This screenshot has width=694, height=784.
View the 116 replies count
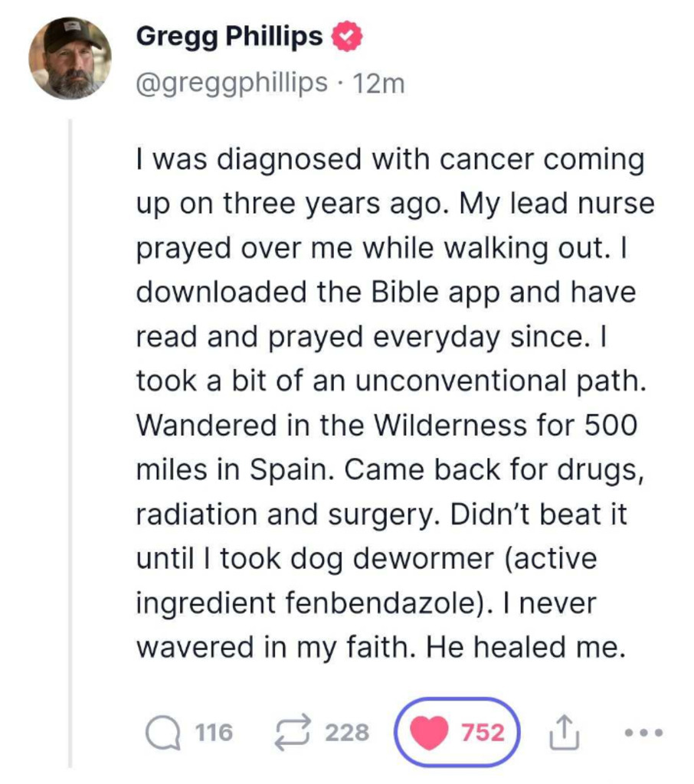[x=214, y=733]
